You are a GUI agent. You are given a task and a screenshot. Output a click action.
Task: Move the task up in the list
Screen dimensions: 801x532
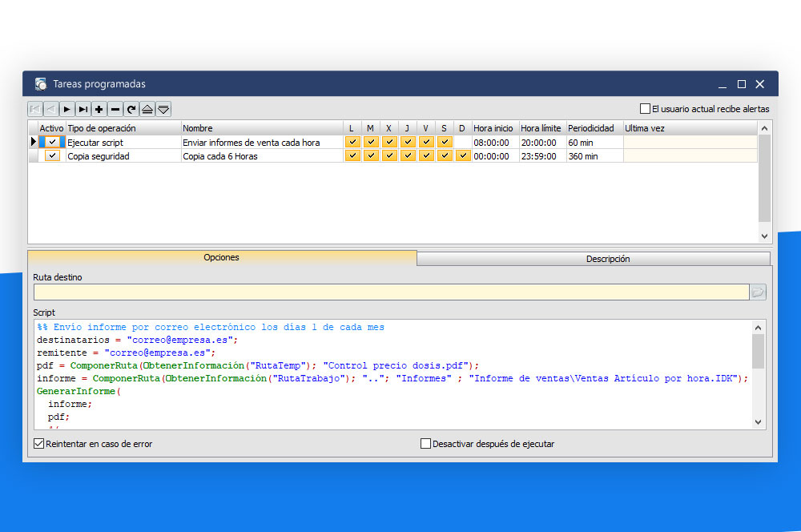[147, 109]
